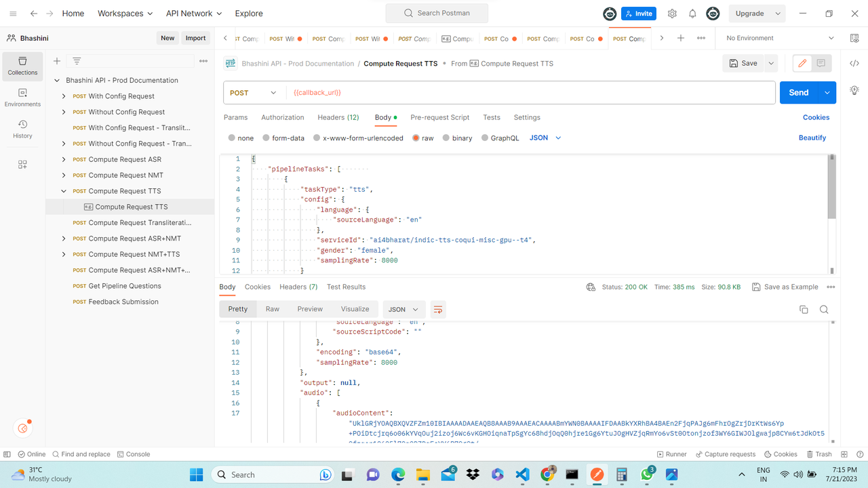Open the lightbulb info icon
Screen dimensions: 868x488
coord(854,91)
